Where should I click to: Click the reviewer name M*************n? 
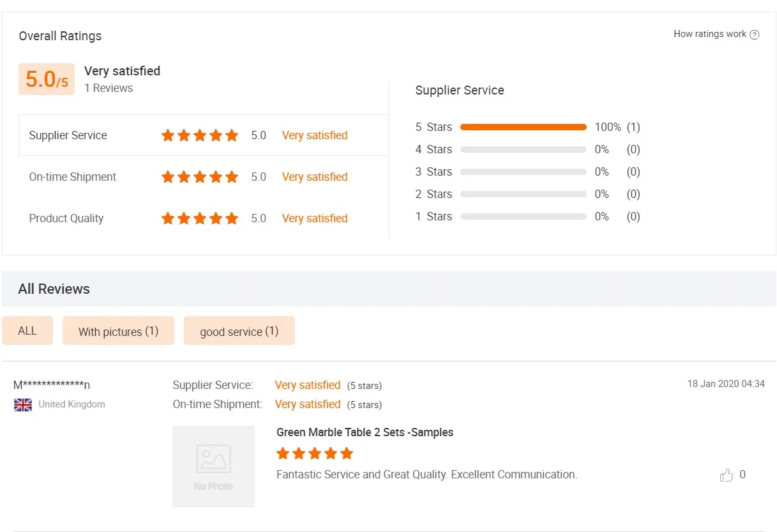tap(52, 385)
